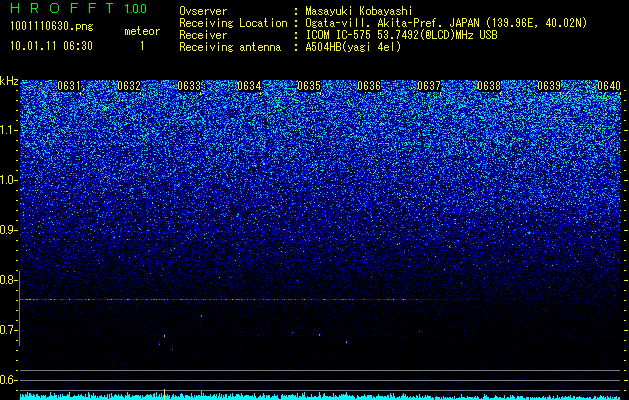This screenshot has width=629, height=400.
Task: Click the 0632 time marker
Action: coord(129,86)
